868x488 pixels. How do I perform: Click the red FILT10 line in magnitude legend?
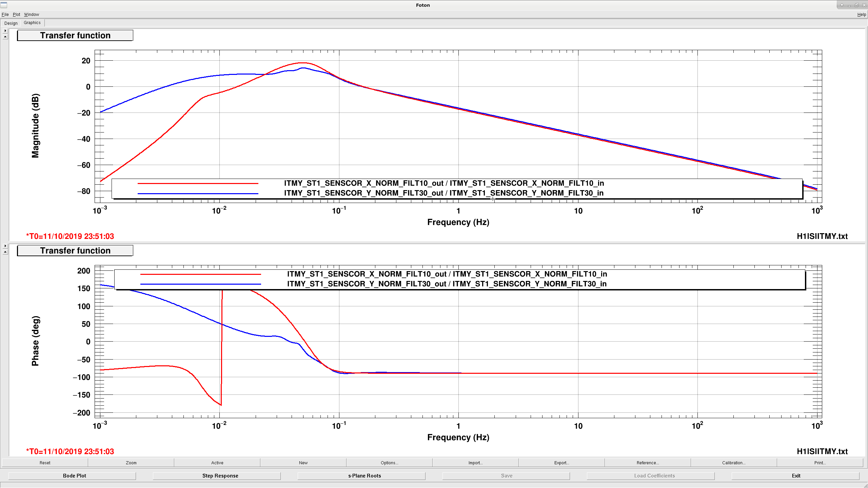pos(198,183)
